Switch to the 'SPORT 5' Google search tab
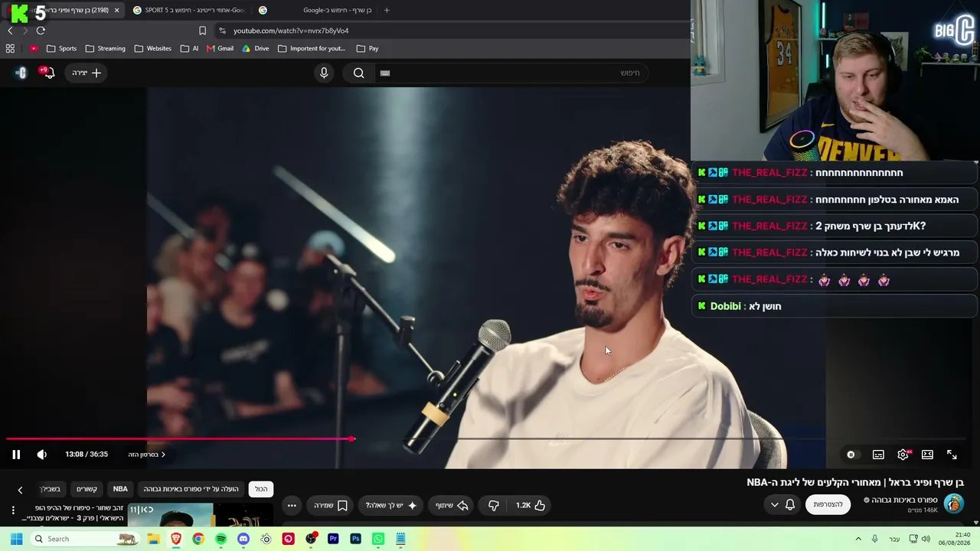The width and height of the screenshot is (980, 551). (x=188, y=10)
